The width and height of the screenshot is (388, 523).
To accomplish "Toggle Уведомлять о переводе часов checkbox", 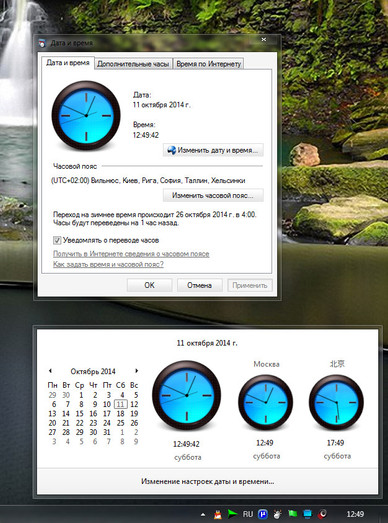I will pyautogui.click(x=57, y=240).
